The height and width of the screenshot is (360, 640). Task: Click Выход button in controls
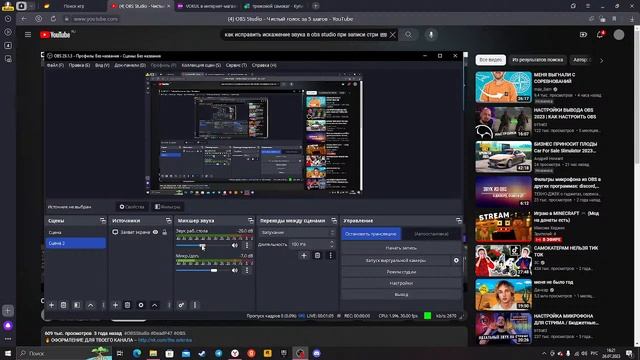tap(401, 294)
